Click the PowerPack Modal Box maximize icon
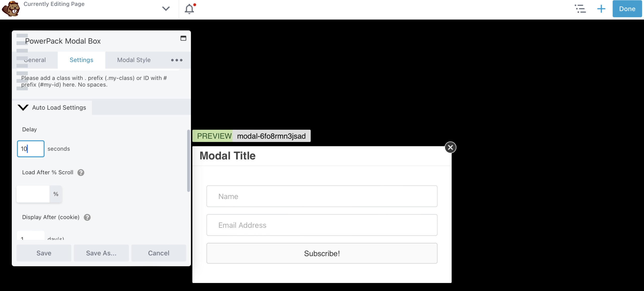The width and height of the screenshot is (644, 291). tap(183, 38)
